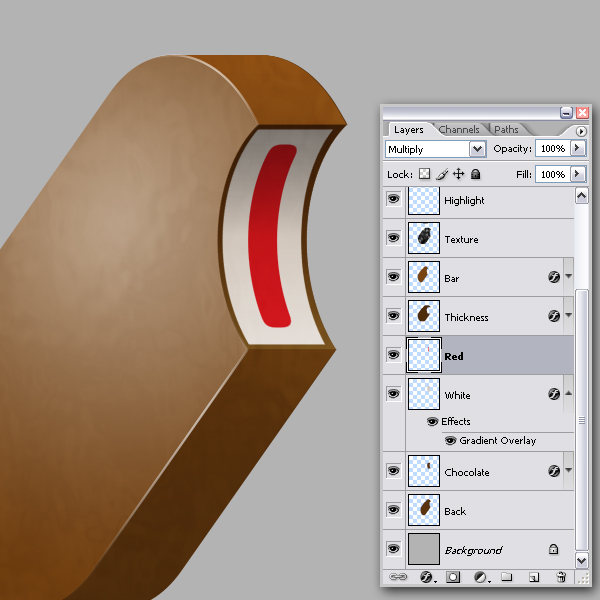Select the Layers tab
Viewport: 600px width, 600px height.
409,130
